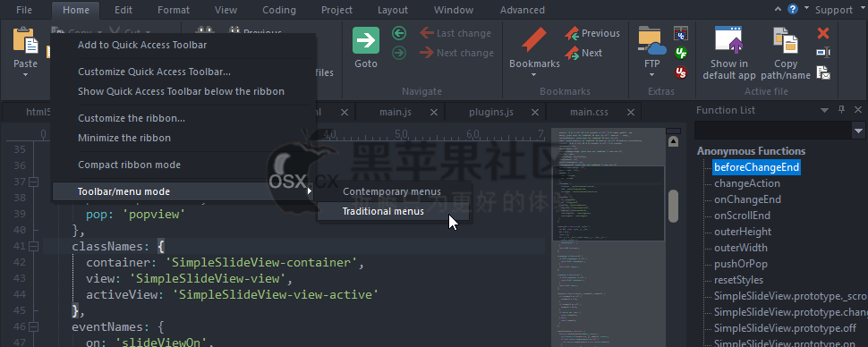Click the FTP folder cloud icon

[x=651, y=40]
